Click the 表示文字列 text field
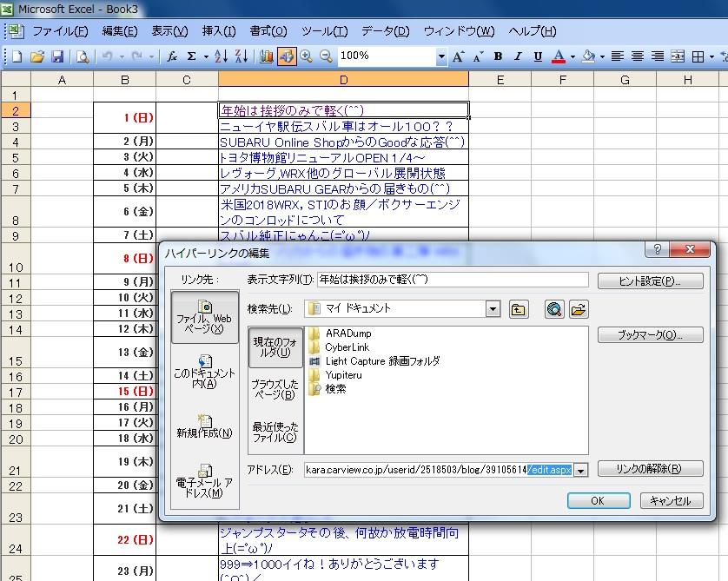 [x=453, y=280]
